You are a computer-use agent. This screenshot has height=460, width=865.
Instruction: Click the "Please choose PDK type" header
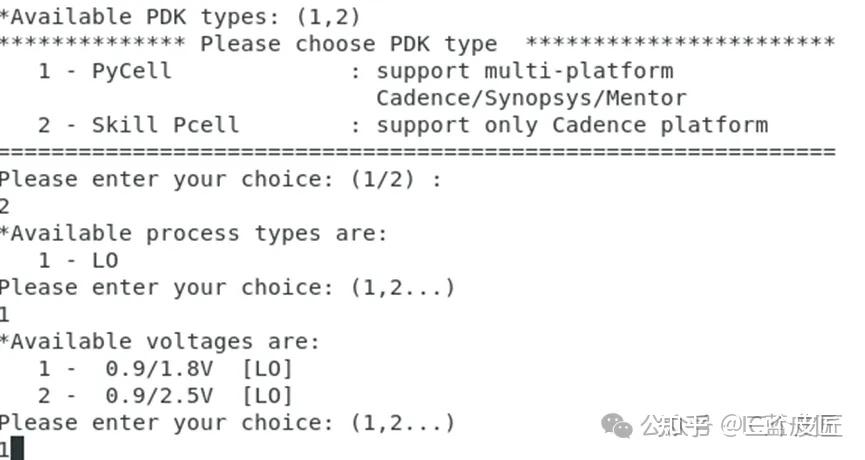348,44
